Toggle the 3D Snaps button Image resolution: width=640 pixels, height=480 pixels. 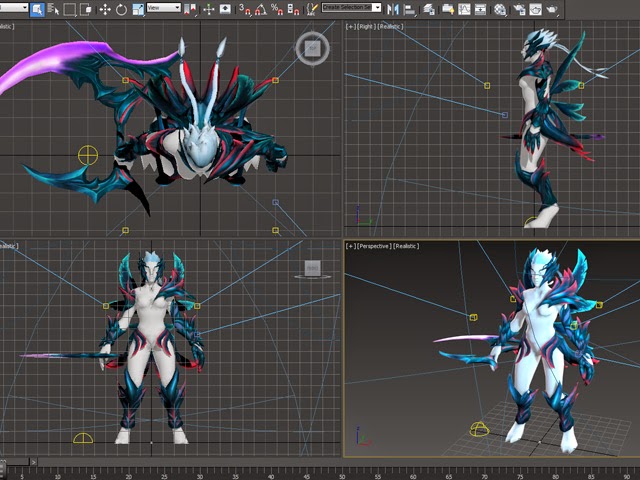(x=245, y=9)
